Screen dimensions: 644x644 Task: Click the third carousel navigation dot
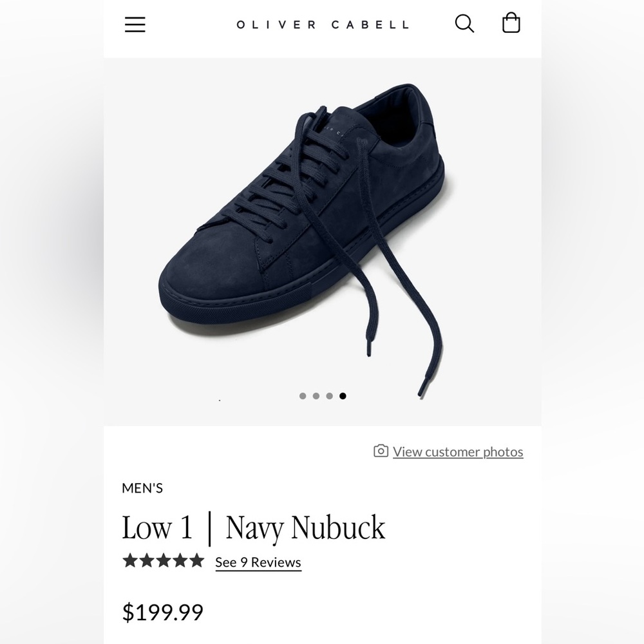click(x=330, y=395)
